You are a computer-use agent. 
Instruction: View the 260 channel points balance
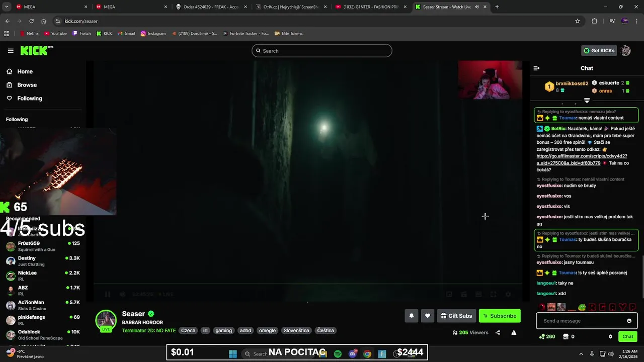pyautogui.click(x=547, y=336)
